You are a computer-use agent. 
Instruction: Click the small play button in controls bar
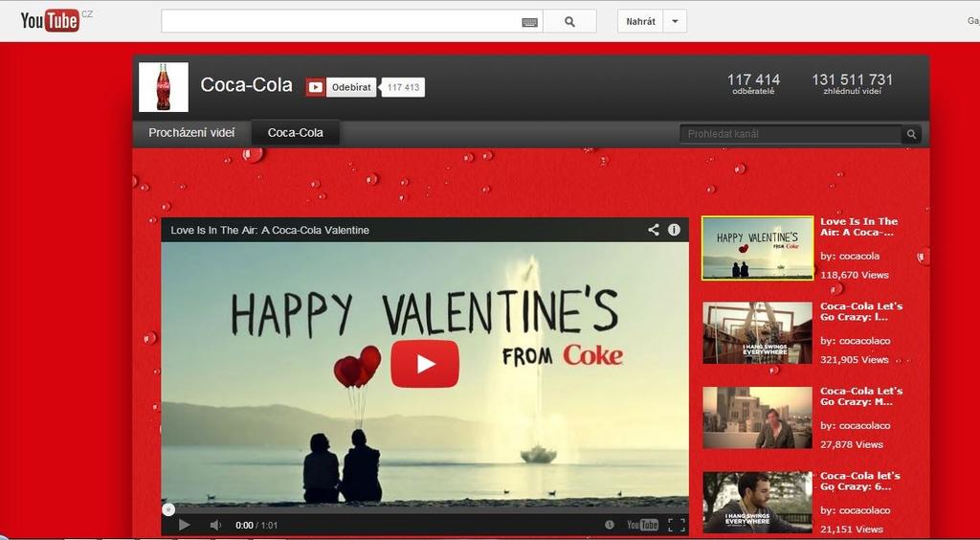pyautogui.click(x=184, y=525)
